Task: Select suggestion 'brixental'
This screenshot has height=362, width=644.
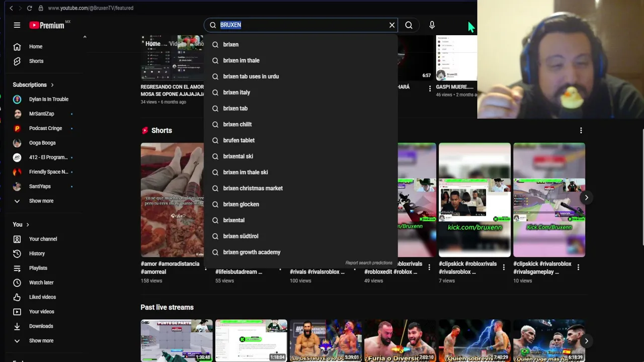Action: (301, 221)
